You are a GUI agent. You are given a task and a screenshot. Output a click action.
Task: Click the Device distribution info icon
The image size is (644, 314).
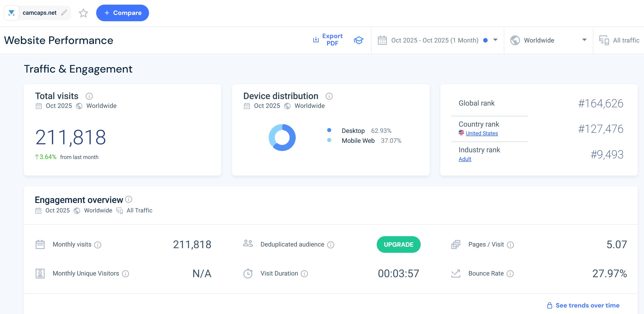point(329,96)
